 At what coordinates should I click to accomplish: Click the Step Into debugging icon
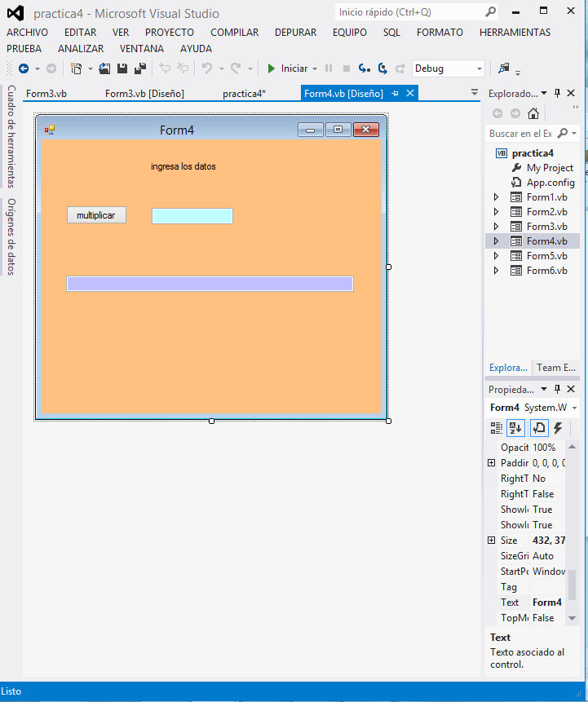[364, 68]
